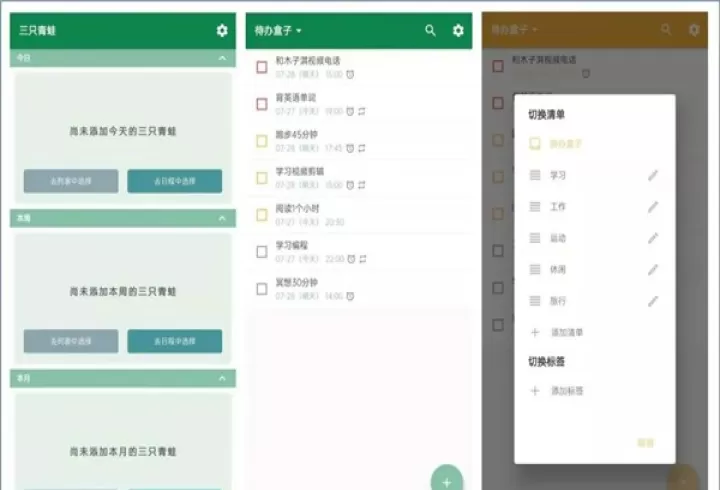Open the 学习编程 task title
The width and height of the screenshot is (720, 490).
292,245
